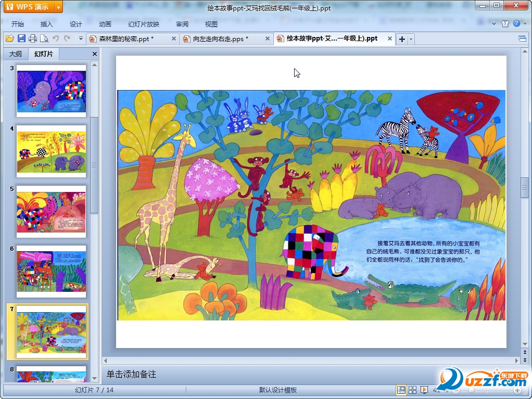Open the 幻灯片放映 ribbon tab

click(x=144, y=24)
